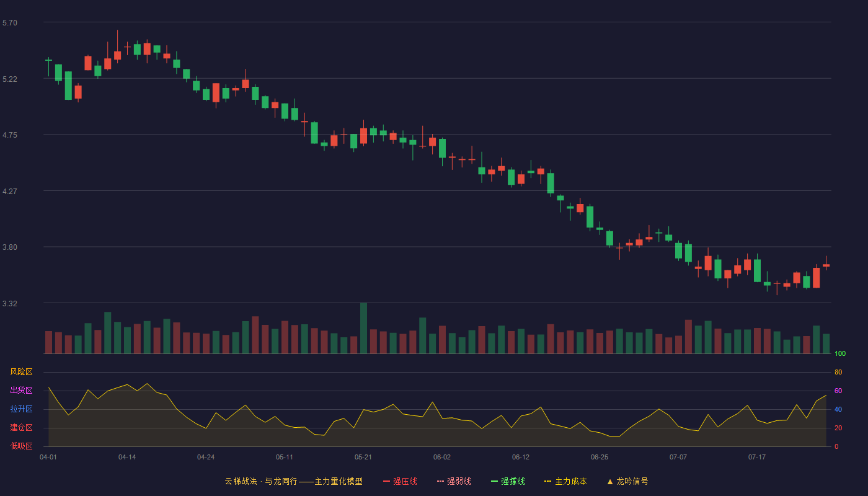Image resolution: width=868 pixels, height=496 pixels.
Task: Click the 5.70 price axis label
Action: (10, 23)
